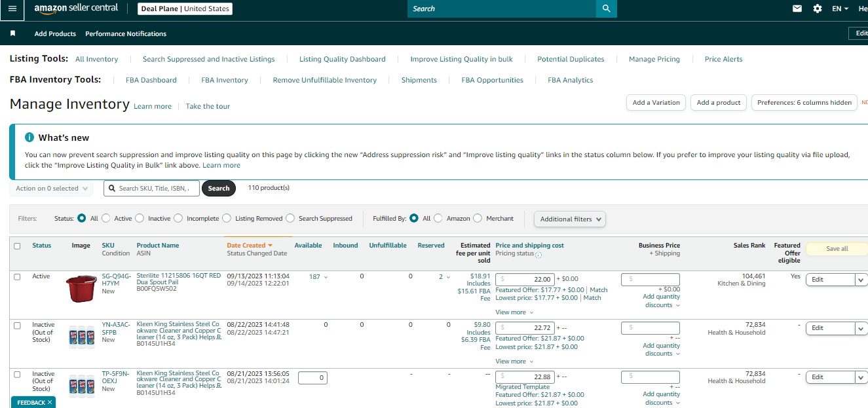
Task: Open the FBA Dashboard
Action: pos(151,80)
